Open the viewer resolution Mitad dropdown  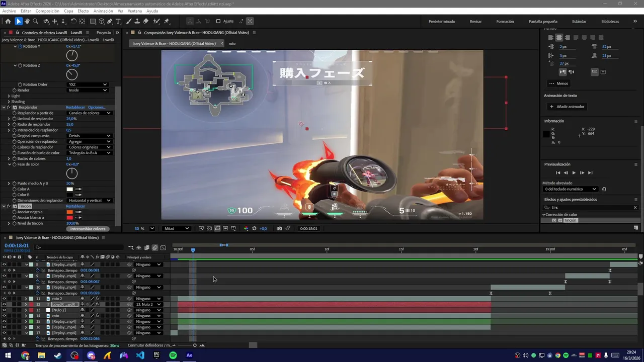(x=177, y=228)
